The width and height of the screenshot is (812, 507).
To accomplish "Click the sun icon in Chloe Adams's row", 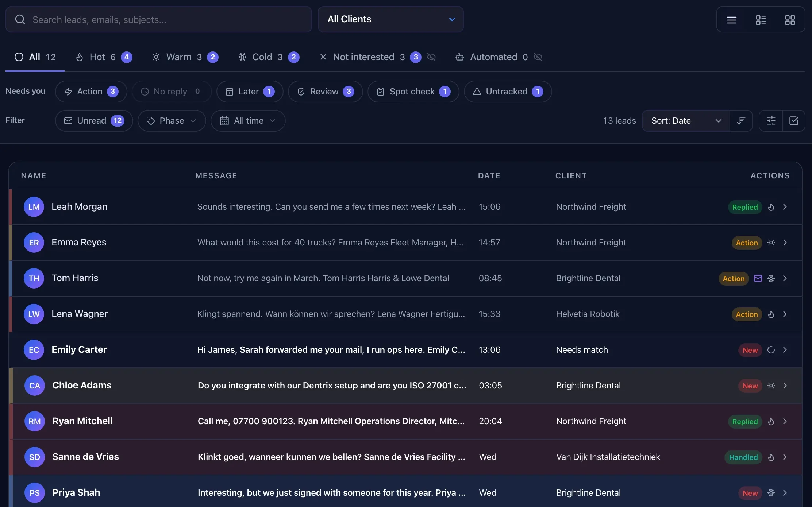I will point(771,386).
